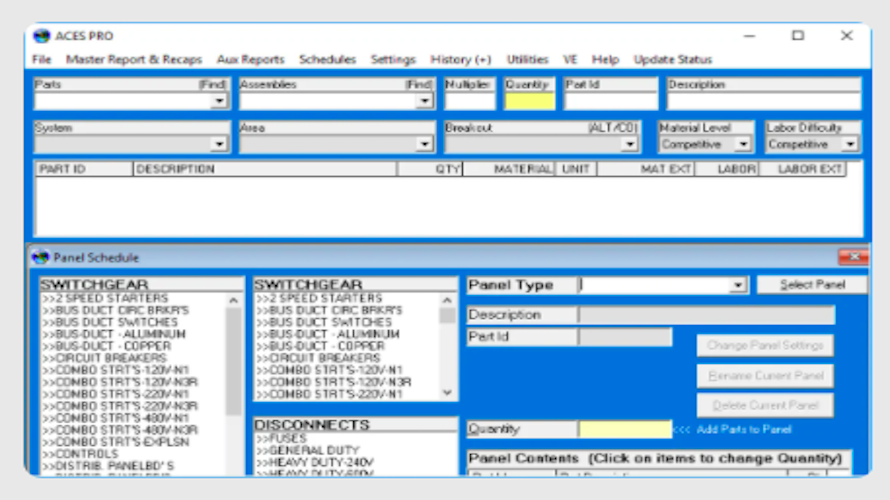The height and width of the screenshot is (500, 890).
Task: Click the MATERIAL column header
Action: coord(509,169)
